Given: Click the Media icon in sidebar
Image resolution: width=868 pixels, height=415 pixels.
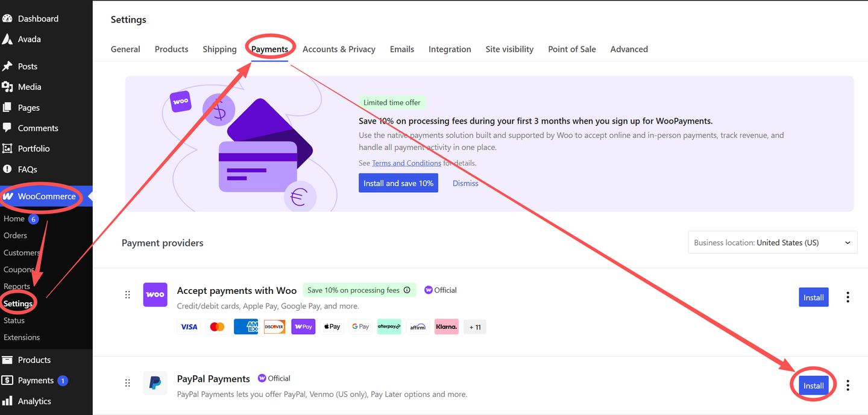Looking at the screenshot, I should 7,87.
